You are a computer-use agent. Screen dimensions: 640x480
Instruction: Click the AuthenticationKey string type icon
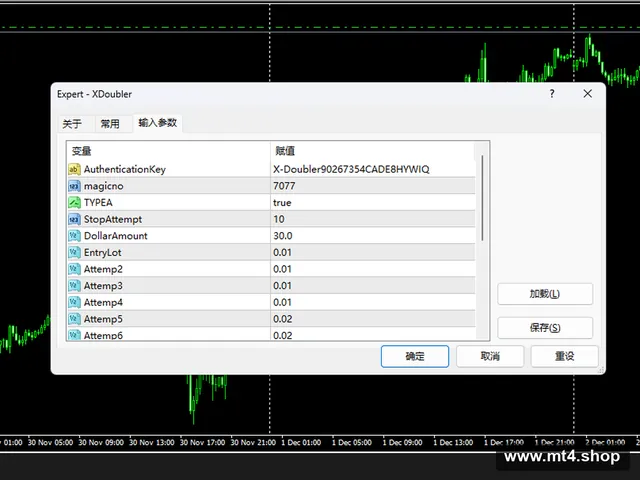coord(74,169)
